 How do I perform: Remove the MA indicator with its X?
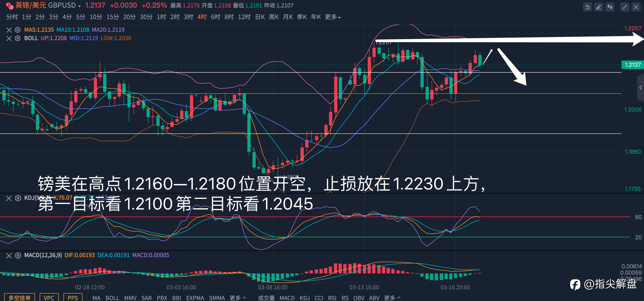tap(9, 30)
